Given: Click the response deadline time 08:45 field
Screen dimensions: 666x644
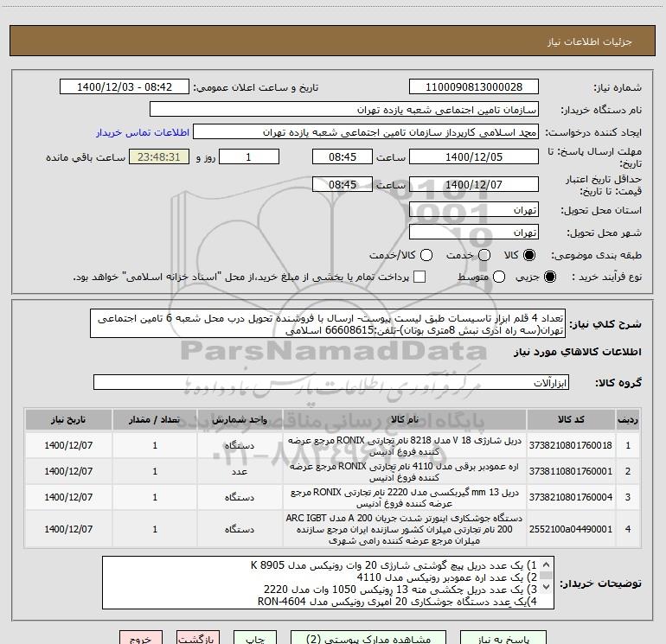Looking at the screenshot, I should pyautogui.click(x=343, y=156).
